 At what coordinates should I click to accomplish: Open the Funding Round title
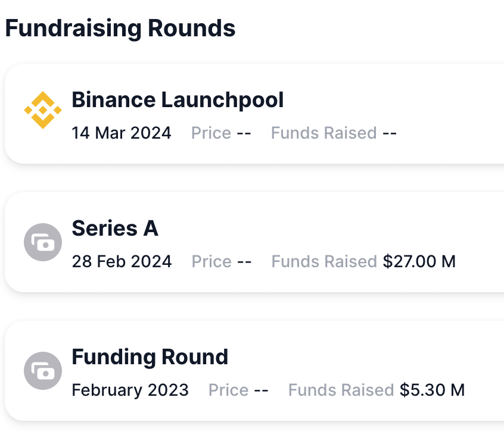[150, 357]
